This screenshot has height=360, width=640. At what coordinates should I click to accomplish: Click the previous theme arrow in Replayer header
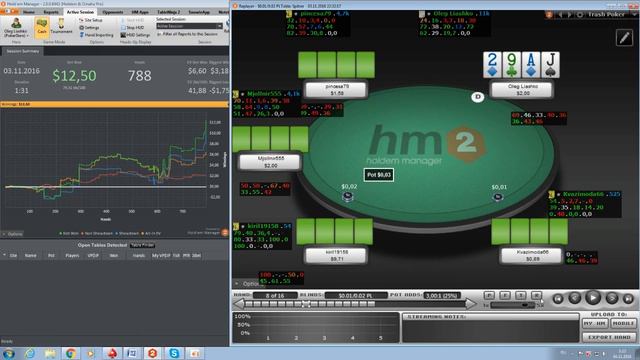point(560,15)
